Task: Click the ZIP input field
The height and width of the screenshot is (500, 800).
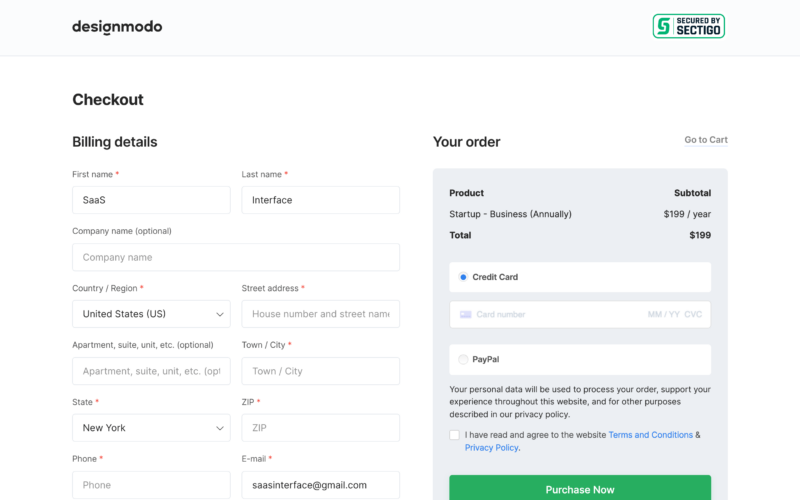Action: (320, 428)
